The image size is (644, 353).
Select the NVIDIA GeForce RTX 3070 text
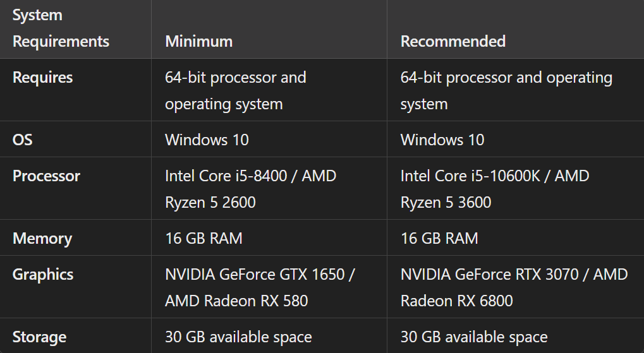pos(490,274)
